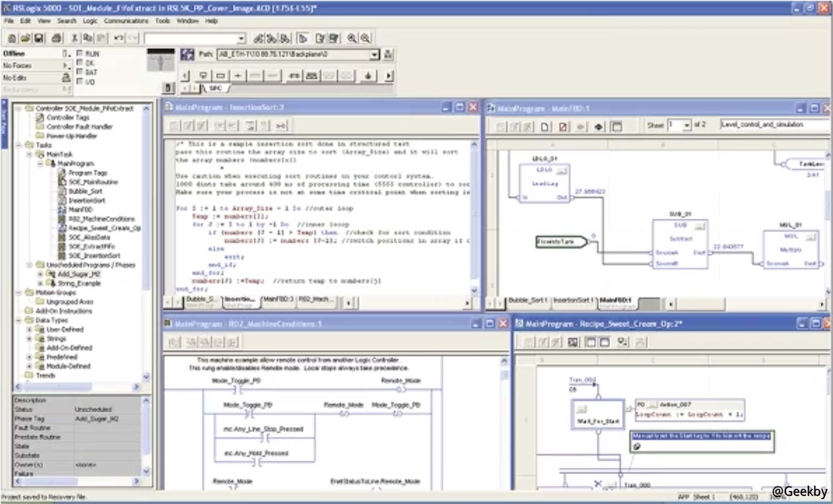Click the Who Active network icon beside Path
This screenshot has height=504, width=833.
tap(388, 54)
